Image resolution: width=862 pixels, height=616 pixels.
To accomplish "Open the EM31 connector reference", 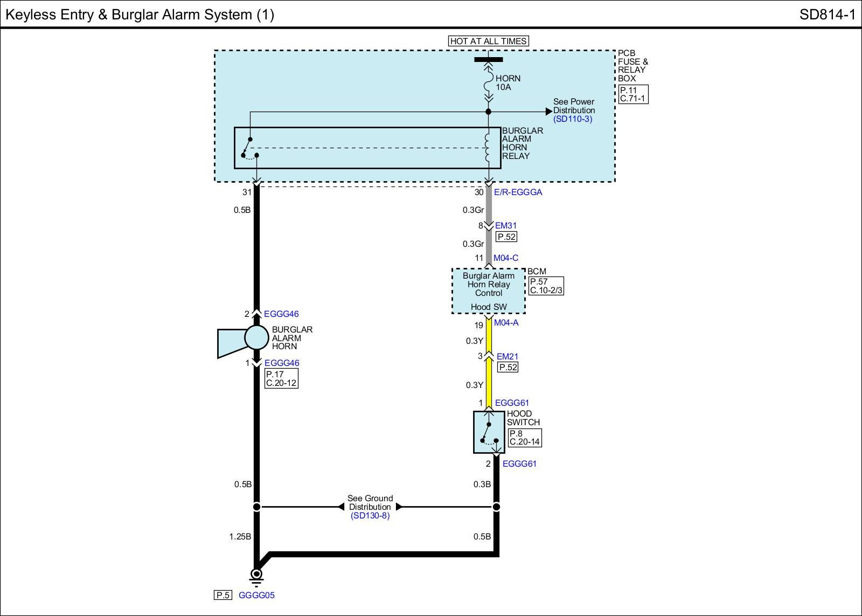I will pyautogui.click(x=506, y=226).
